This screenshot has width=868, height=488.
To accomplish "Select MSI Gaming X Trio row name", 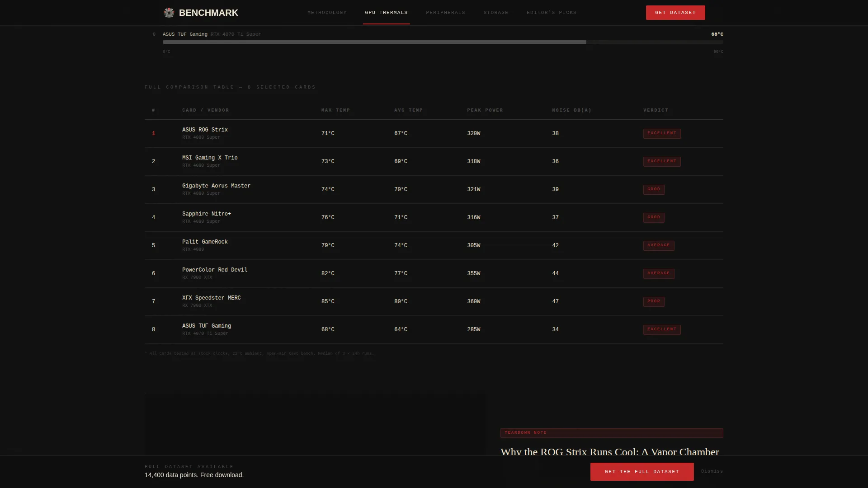I will (210, 158).
